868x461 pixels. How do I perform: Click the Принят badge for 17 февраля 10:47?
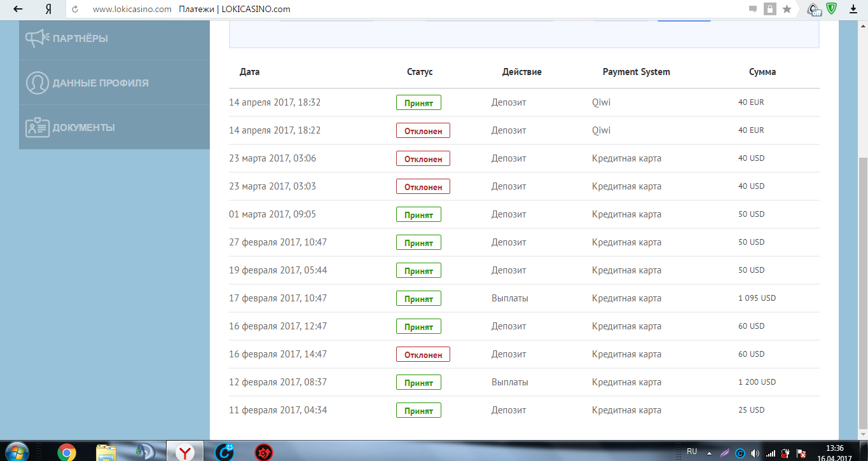coord(418,298)
